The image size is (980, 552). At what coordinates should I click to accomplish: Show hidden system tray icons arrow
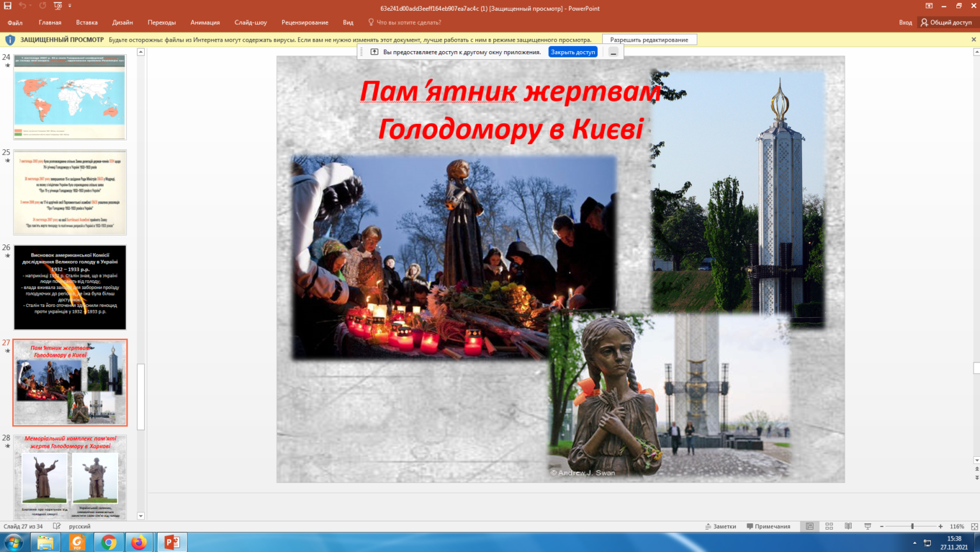pos(914,543)
